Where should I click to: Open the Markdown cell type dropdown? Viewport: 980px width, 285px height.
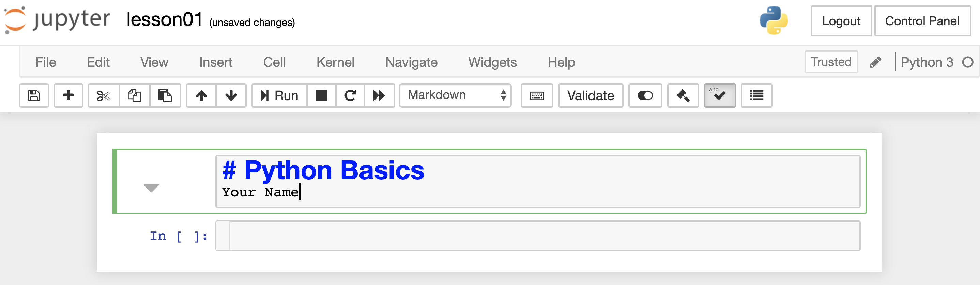click(x=455, y=95)
